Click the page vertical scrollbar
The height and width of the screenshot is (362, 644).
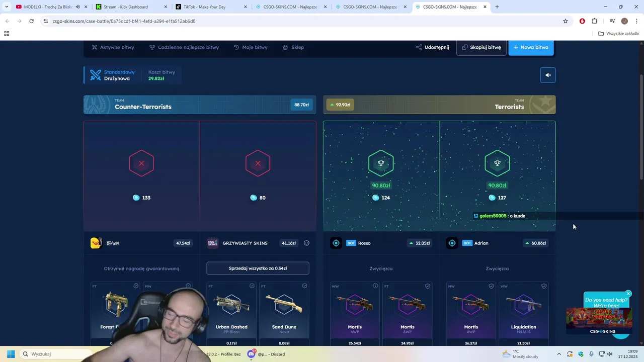[x=641, y=127]
